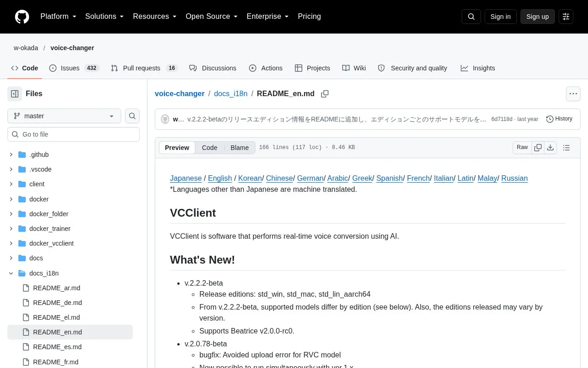
Task: Search files with the magnifier button
Action: (x=132, y=116)
